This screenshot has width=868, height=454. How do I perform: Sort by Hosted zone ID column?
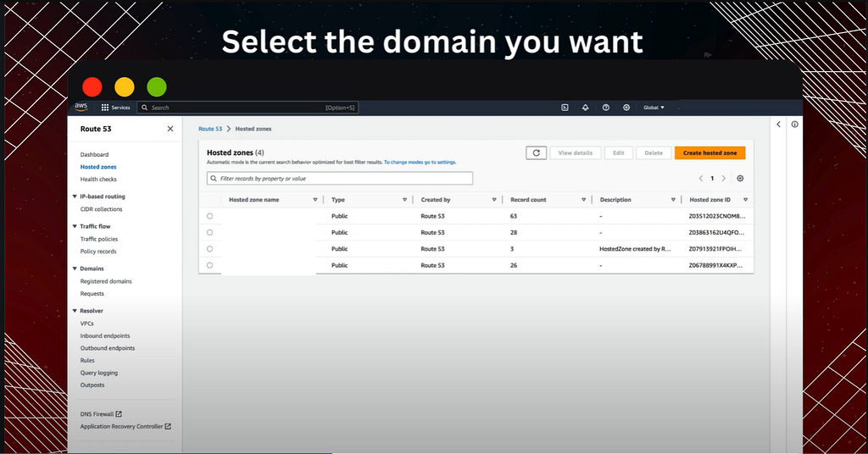click(746, 200)
